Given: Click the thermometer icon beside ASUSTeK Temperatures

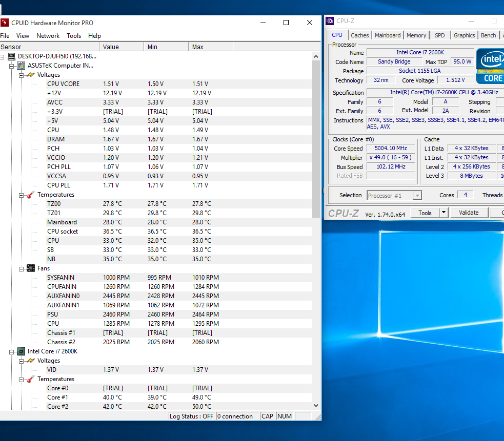Looking at the screenshot, I should point(31,195).
